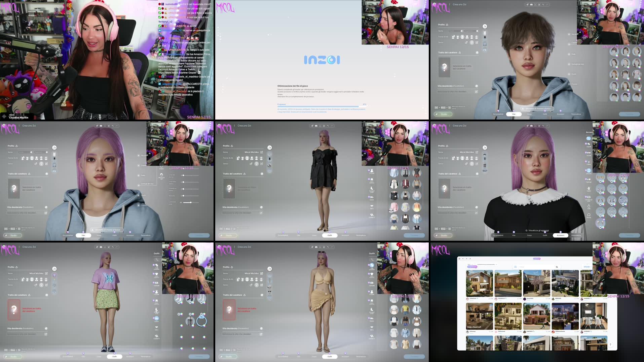Click the question-mark trait card in short-haired Zoi frame
This screenshot has height=362, width=644.
coord(444,67)
